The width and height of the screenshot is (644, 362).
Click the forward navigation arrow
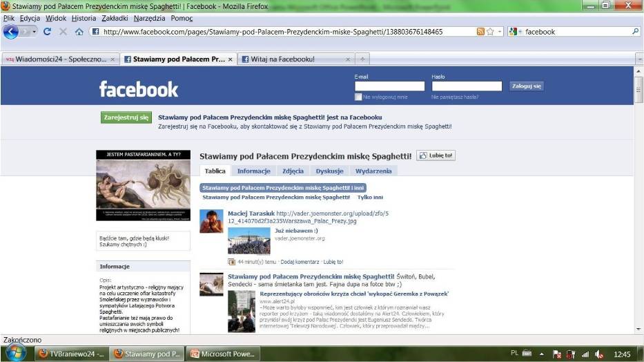point(26,32)
